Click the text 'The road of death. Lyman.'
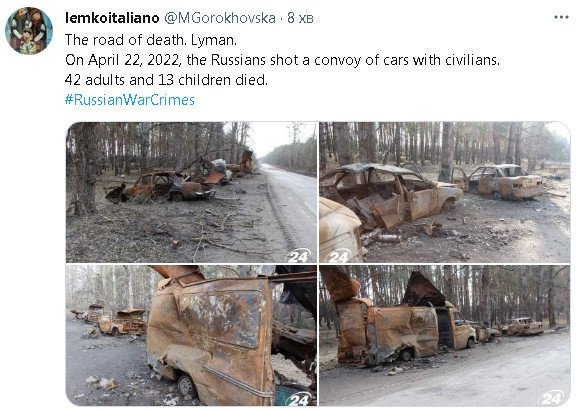This screenshot has width=578, height=411. [x=151, y=40]
